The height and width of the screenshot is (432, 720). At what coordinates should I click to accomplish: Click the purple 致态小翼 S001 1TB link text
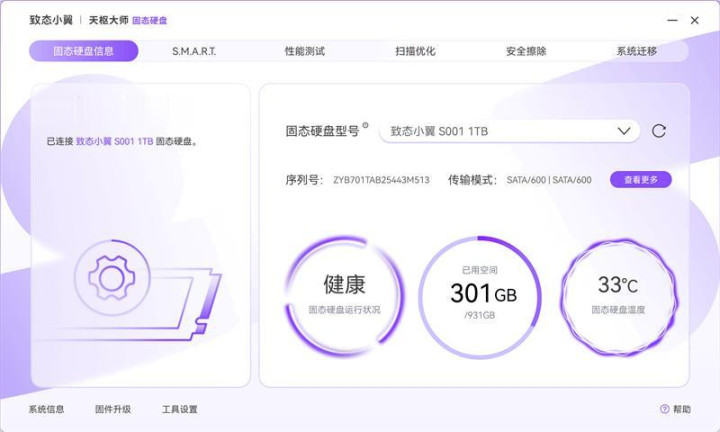(114, 141)
